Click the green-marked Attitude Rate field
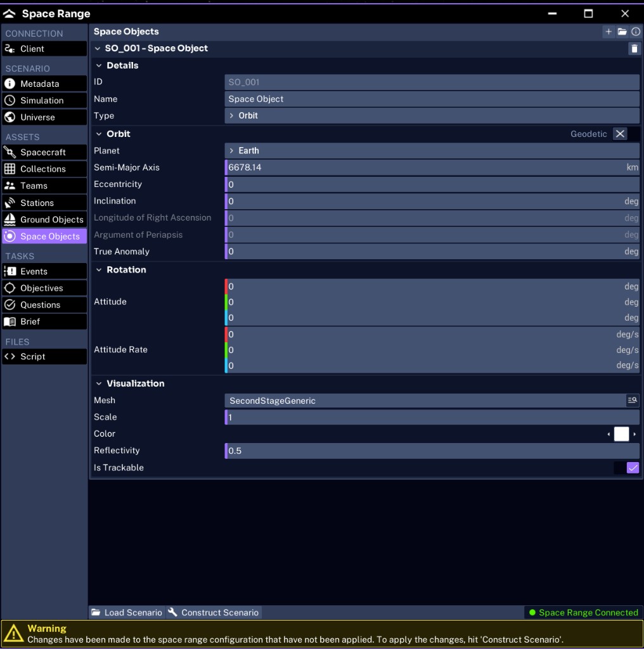644x649 pixels. pos(432,350)
